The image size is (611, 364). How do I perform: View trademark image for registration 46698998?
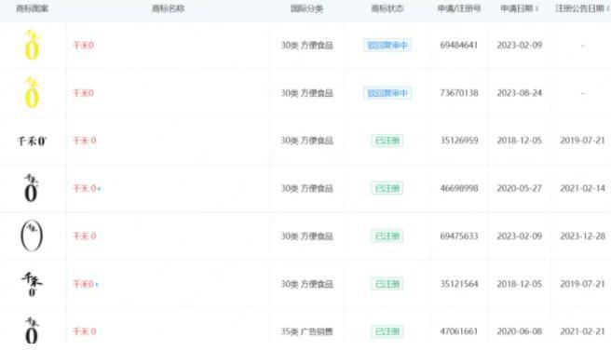click(x=31, y=188)
